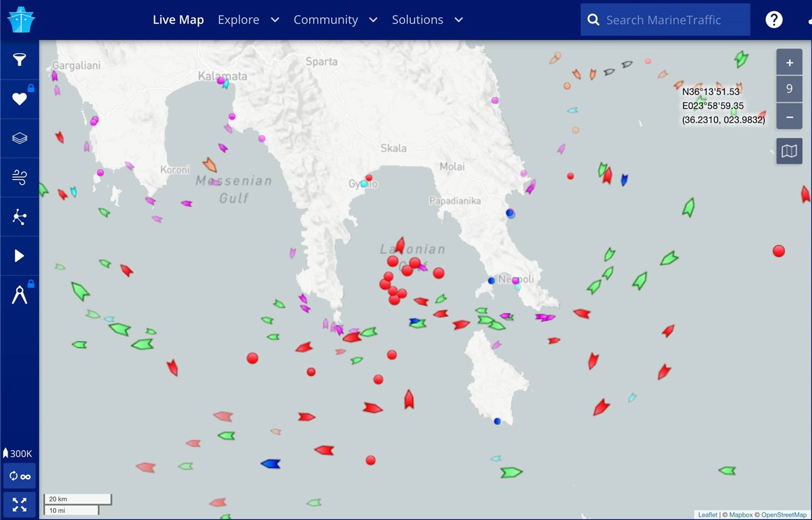Zoom in using the plus button

(x=789, y=62)
